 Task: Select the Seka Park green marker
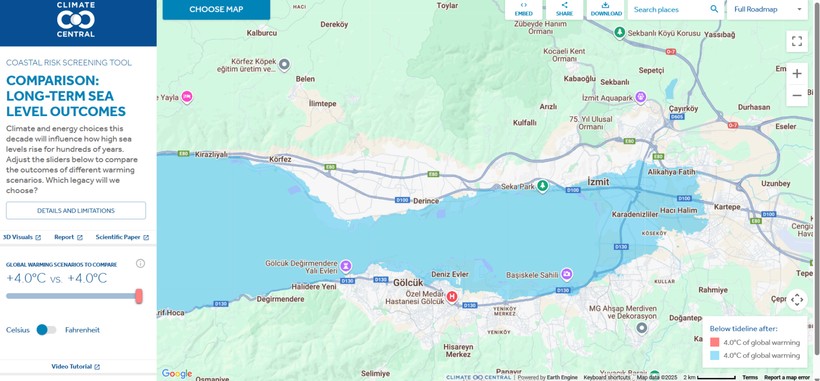(543, 186)
